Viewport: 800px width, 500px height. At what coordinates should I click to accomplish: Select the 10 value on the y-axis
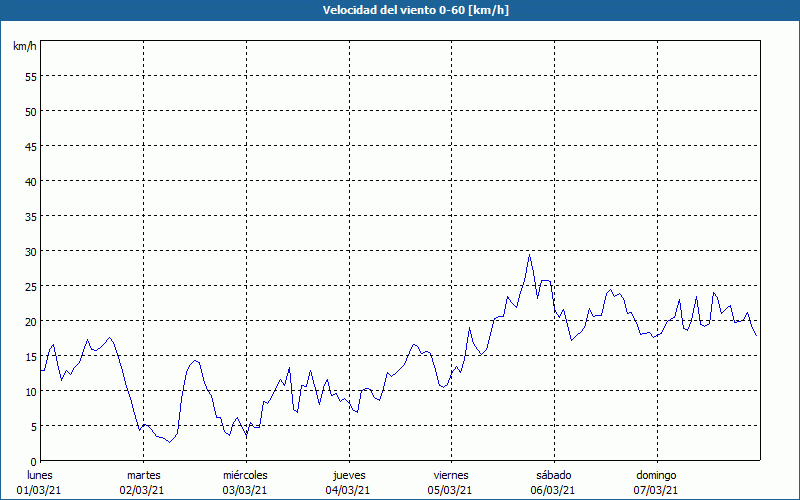(31, 391)
